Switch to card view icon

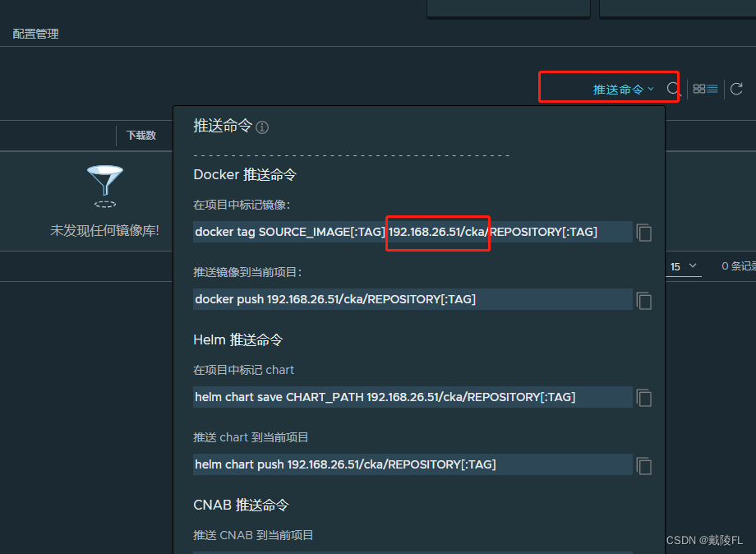click(x=698, y=89)
